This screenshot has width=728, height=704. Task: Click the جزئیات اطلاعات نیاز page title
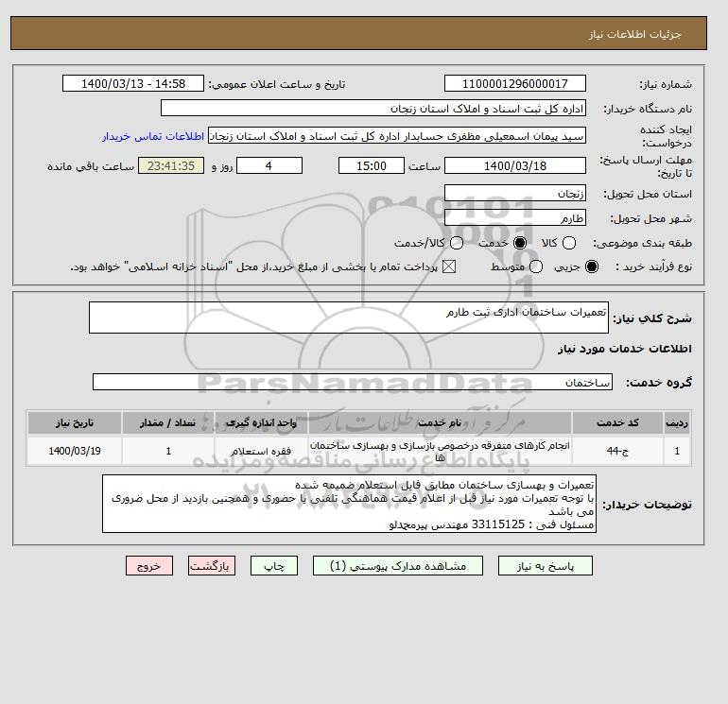pyautogui.click(x=634, y=34)
